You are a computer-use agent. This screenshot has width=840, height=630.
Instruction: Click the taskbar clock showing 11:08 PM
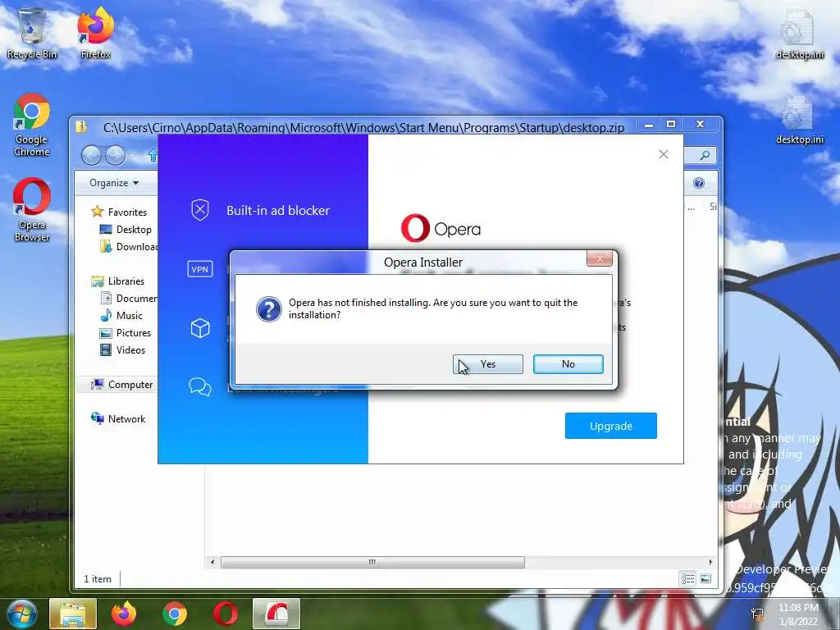[798, 614]
